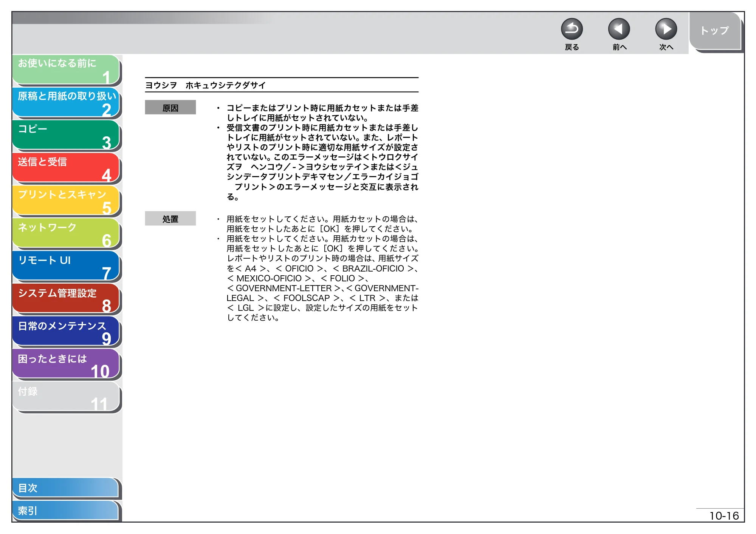The height and width of the screenshot is (534, 756).
Task: Select the コピー chapter 3 tab
Action: coord(66,135)
